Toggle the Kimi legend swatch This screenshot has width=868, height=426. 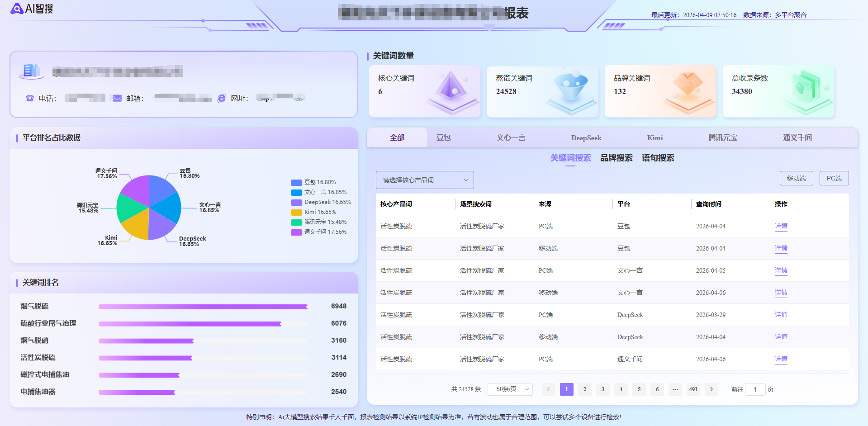(296, 213)
